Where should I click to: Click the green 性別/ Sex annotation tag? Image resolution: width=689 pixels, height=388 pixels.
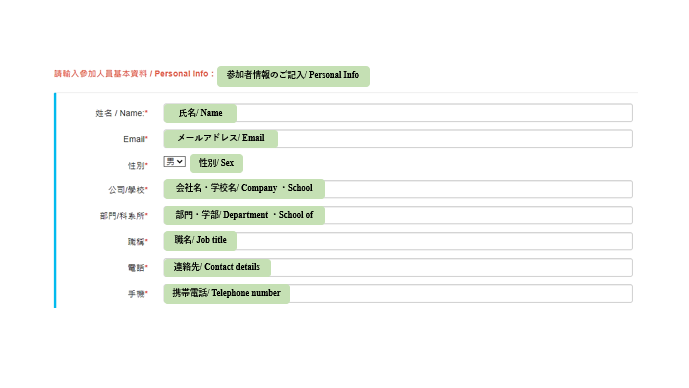(x=216, y=163)
